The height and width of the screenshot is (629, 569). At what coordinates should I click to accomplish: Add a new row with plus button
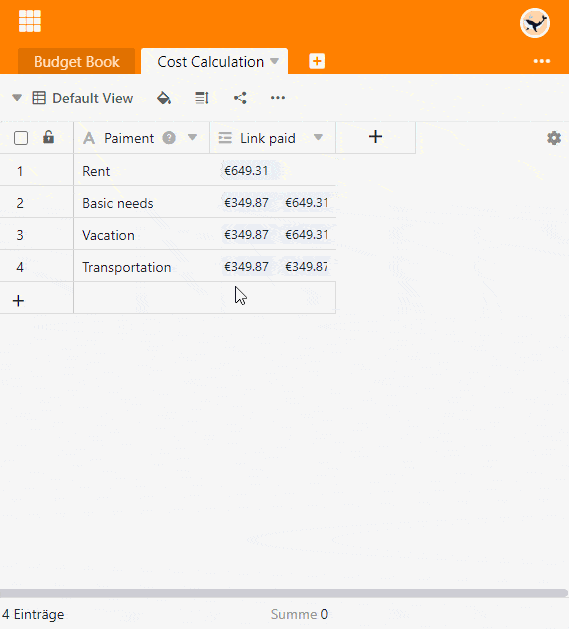coord(18,300)
